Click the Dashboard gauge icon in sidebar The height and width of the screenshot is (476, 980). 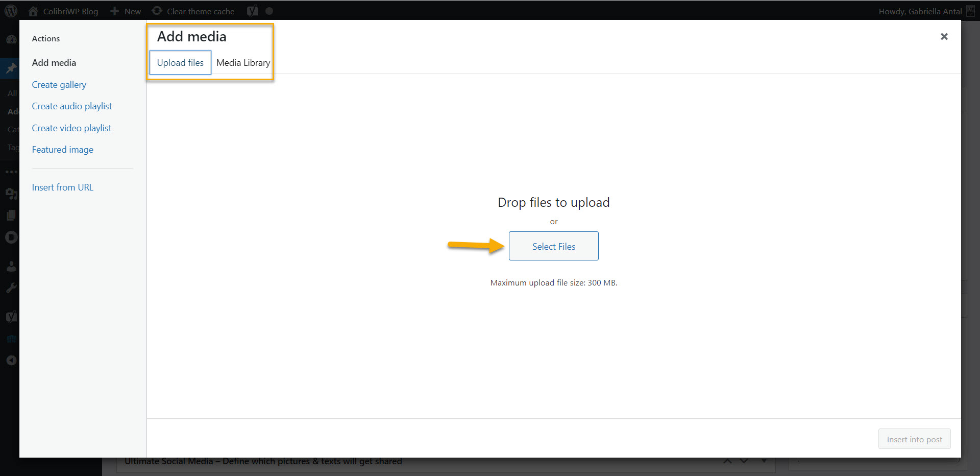coord(11,39)
